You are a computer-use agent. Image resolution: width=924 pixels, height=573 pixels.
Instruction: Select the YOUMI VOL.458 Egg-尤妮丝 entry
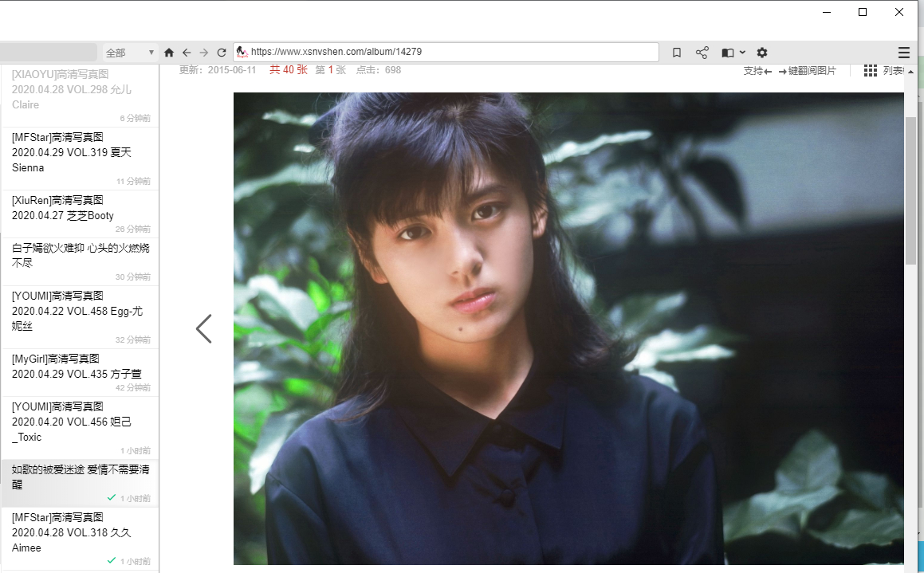pos(72,311)
